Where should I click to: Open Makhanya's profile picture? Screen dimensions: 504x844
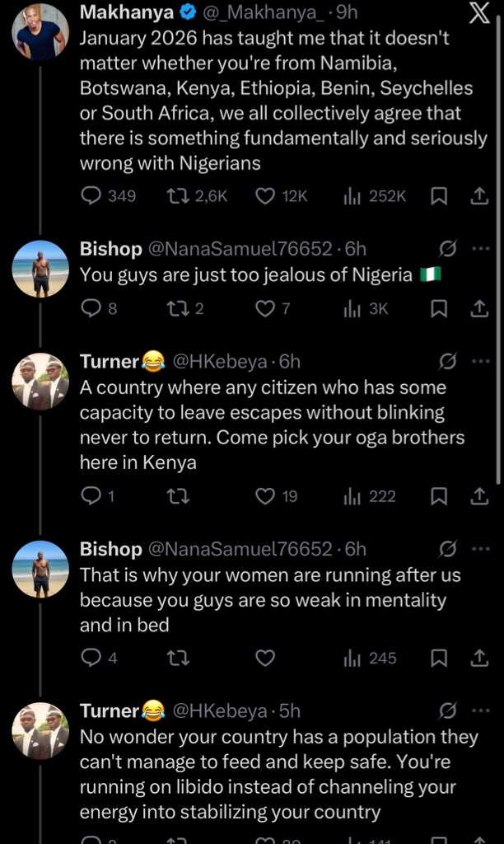(x=40, y=30)
